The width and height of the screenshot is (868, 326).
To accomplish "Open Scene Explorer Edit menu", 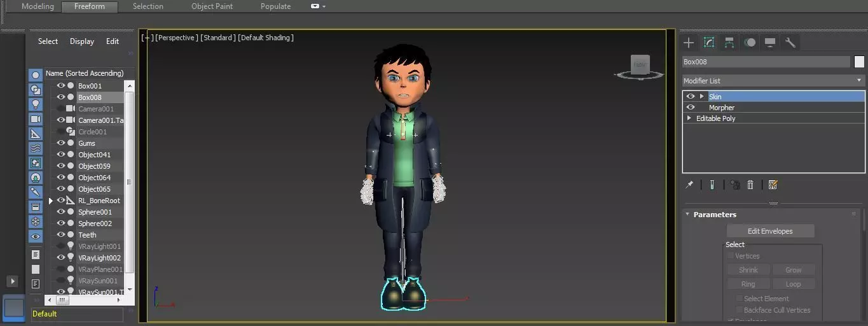I will coord(113,41).
